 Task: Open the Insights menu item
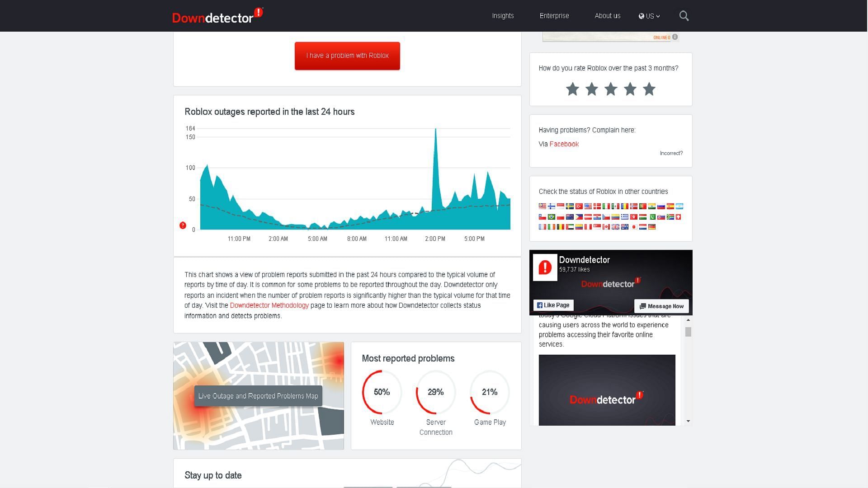[503, 15]
